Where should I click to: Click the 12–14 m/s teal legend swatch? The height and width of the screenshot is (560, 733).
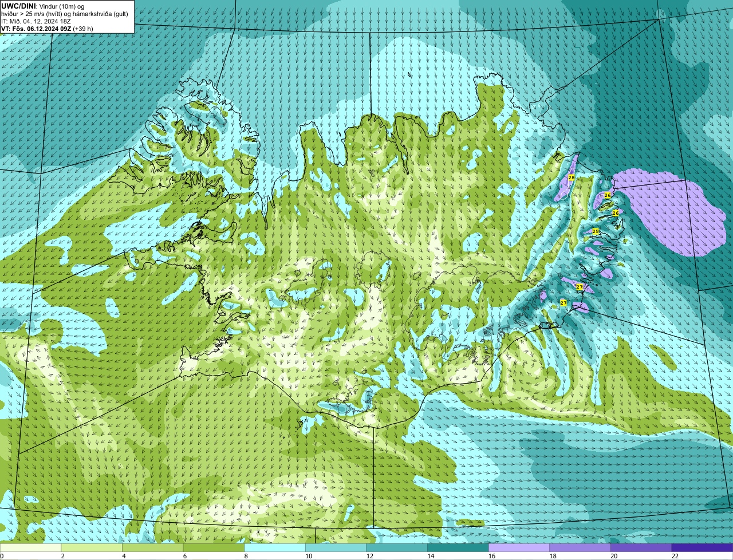point(397,548)
